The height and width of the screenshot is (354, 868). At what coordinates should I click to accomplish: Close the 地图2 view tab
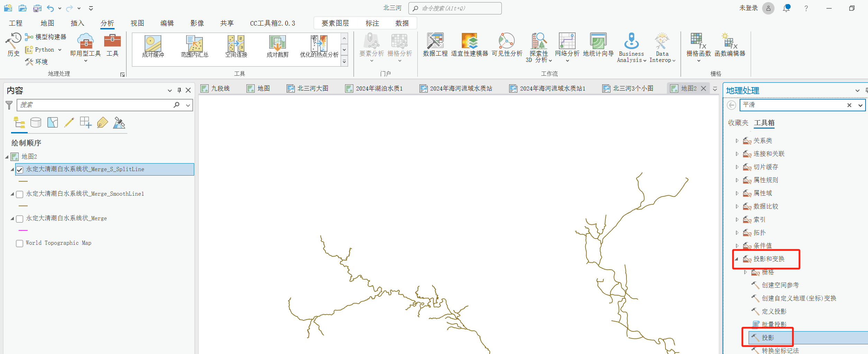[x=704, y=88]
